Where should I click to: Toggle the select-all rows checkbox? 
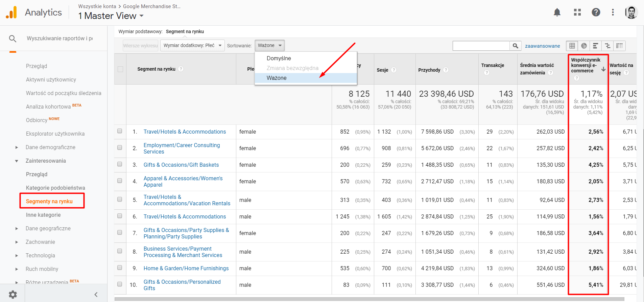click(120, 69)
